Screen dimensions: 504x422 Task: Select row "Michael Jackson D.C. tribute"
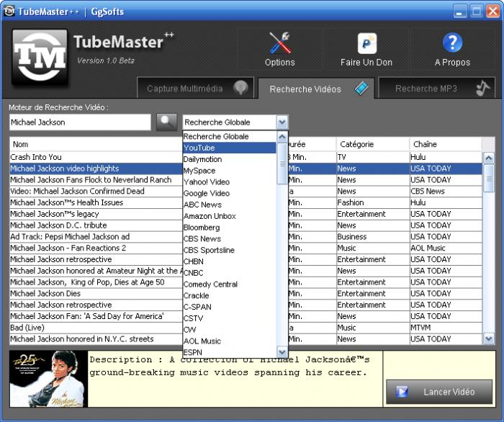[246, 225]
